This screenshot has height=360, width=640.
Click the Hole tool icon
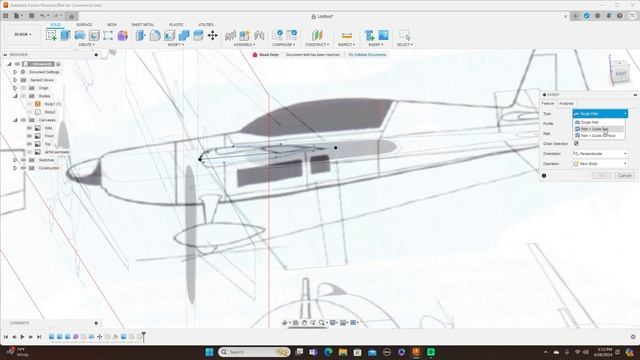click(x=94, y=36)
